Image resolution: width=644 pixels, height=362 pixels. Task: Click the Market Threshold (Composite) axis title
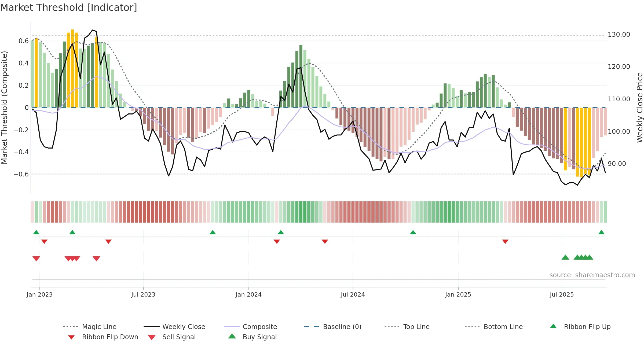[4, 108]
